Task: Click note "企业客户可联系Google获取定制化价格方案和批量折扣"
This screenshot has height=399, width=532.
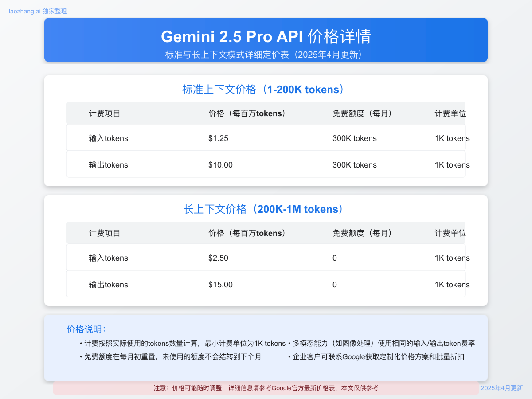Action: click(376, 356)
